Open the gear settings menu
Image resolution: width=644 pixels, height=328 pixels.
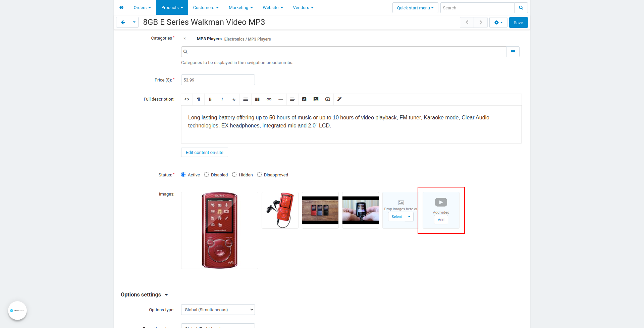(x=498, y=22)
